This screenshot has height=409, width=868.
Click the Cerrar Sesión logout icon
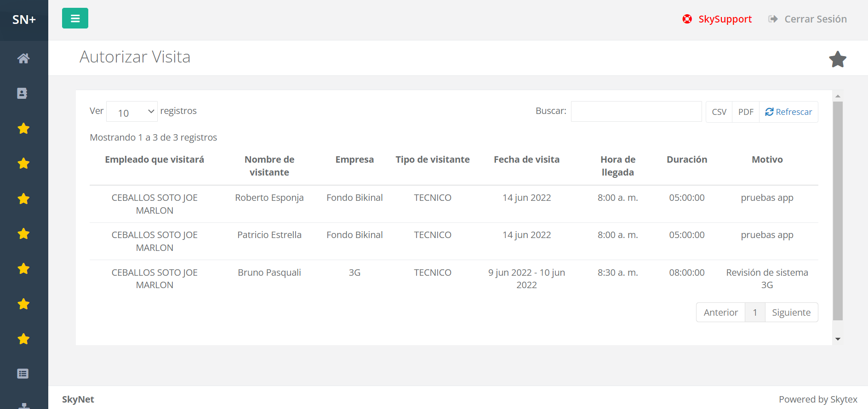(773, 19)
